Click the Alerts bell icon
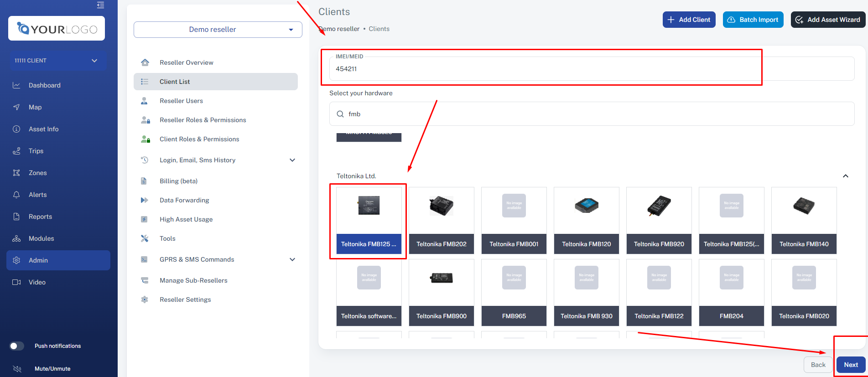The width and height of the screenshot is (868, 377). [16, 195]
